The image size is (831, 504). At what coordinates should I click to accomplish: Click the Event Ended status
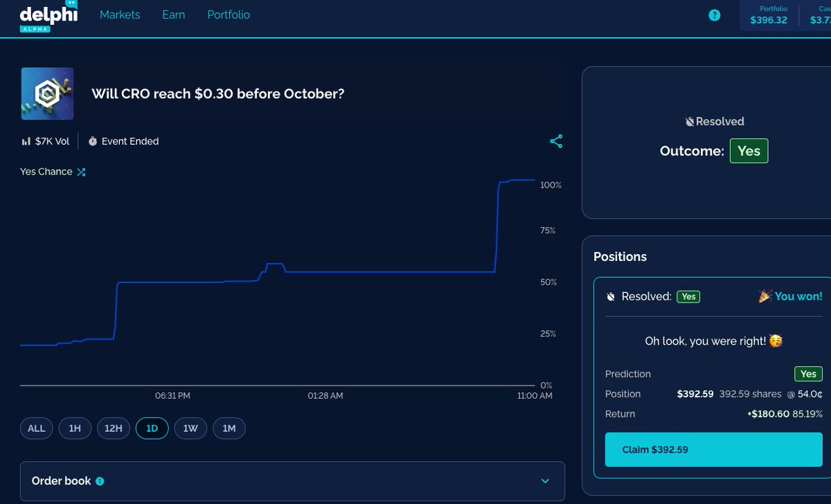130,141
